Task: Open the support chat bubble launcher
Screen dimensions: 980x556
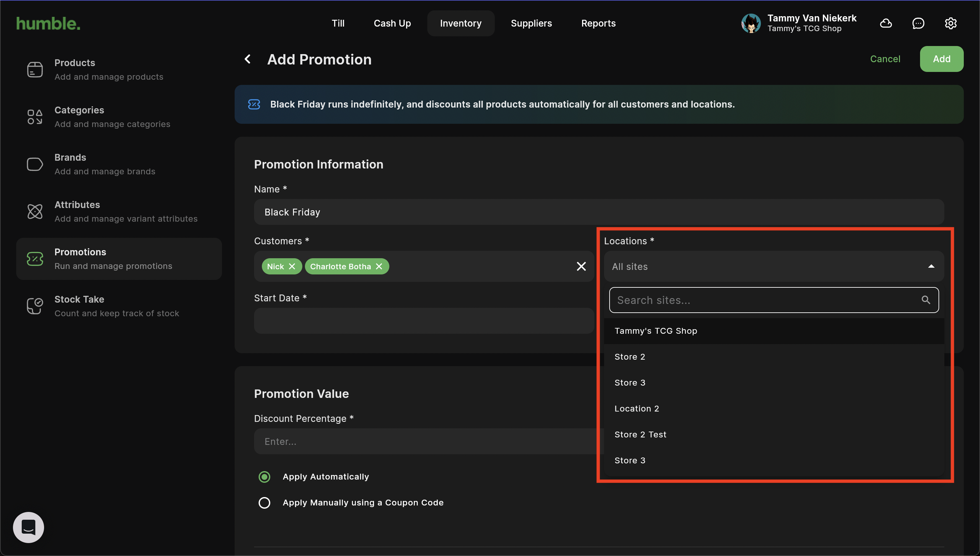Action: pyautogui.click(x=29, y=527)
